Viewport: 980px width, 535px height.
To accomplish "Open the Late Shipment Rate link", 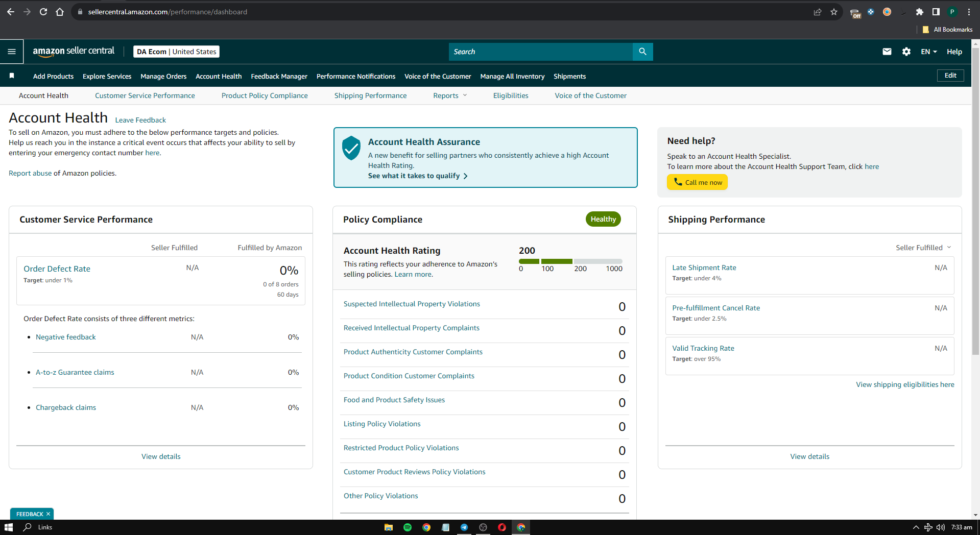I will pyautogui.click(x=704, y=267).
